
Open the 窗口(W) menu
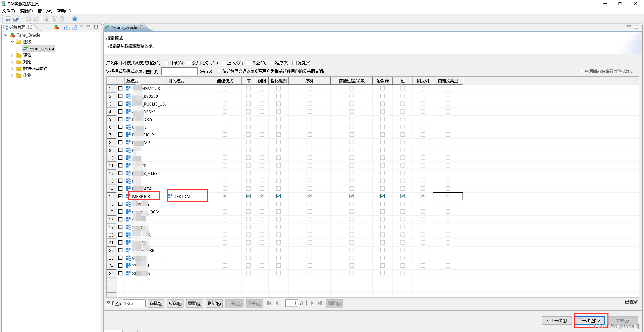tap(45, 11)
